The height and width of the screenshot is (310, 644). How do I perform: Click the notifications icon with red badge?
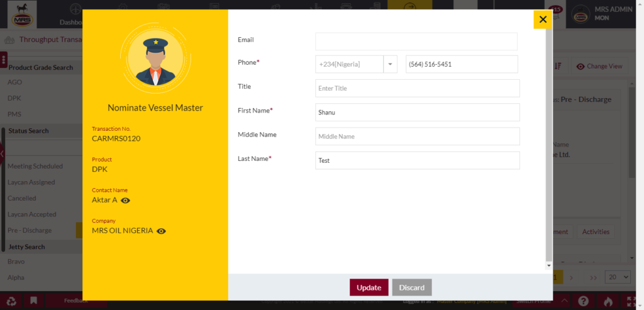(555, 13)
